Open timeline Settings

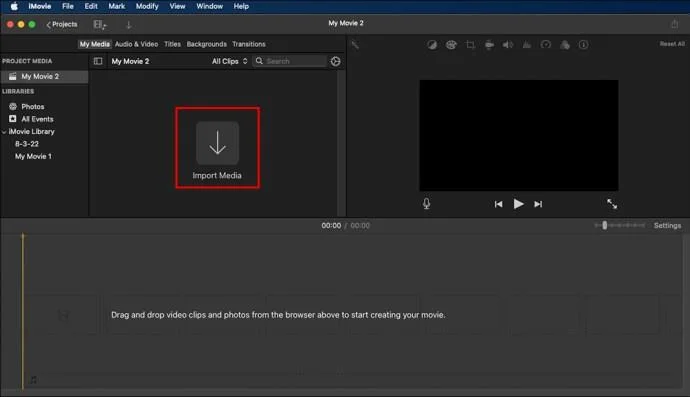[x=667, y=225]
